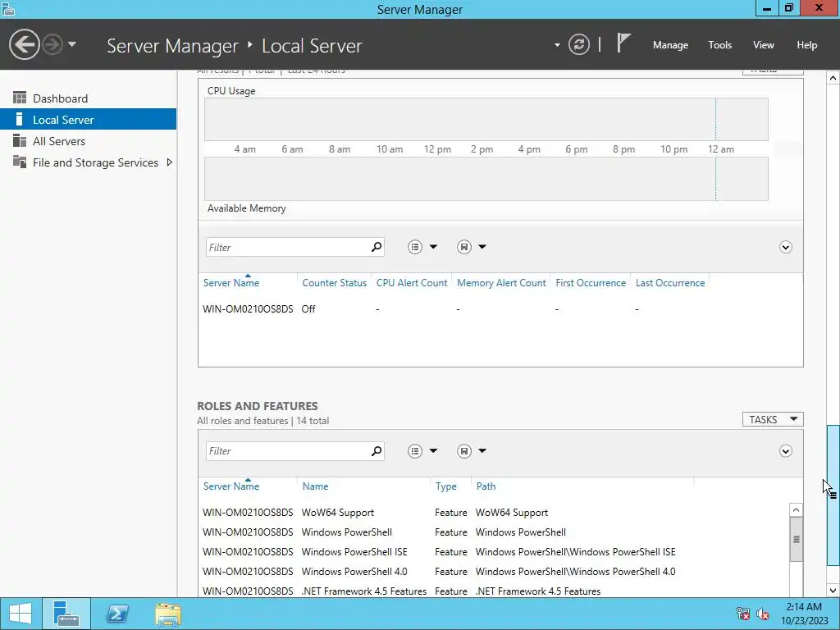Open the Windows Start button
Screen dimensions: 840x630
21,614
